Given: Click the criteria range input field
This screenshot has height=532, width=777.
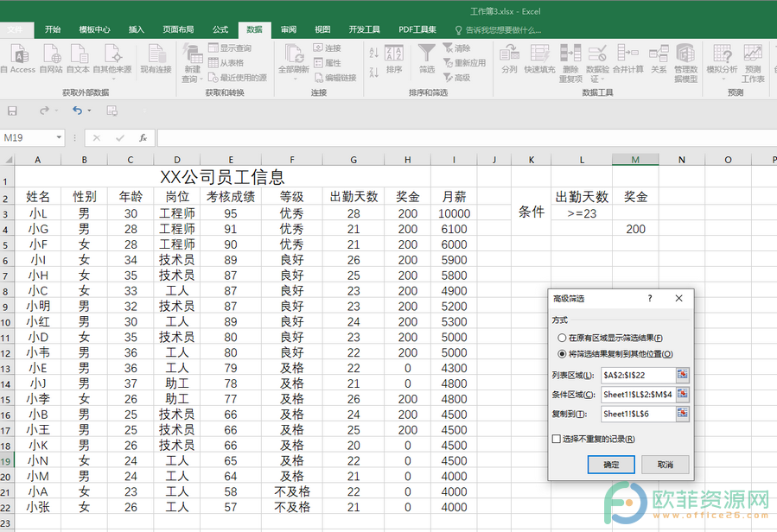Looking at the screenshot, I should click(638, 395).
